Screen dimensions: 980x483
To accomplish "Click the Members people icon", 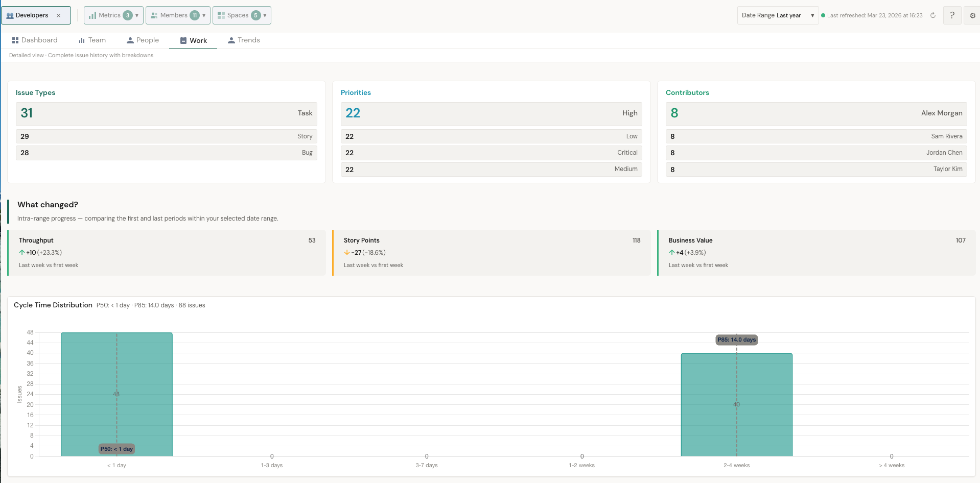I will (x=154, y=15).
